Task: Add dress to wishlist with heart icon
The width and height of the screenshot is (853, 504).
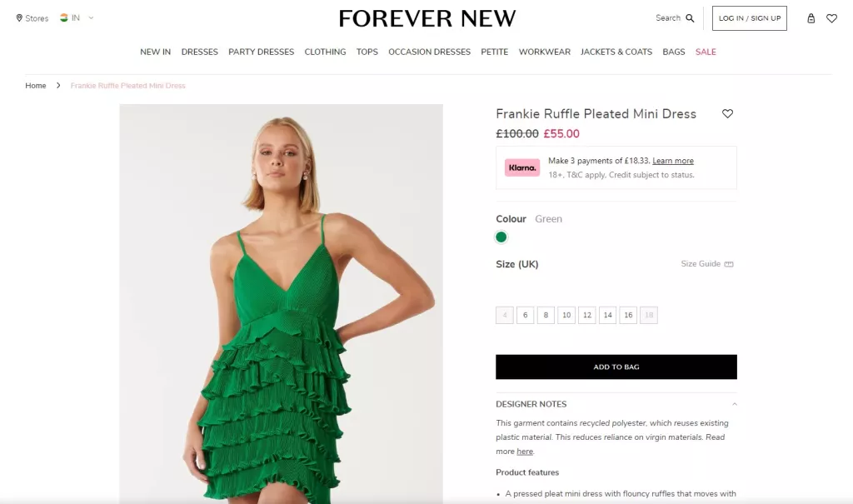Action: coord(727,114)
